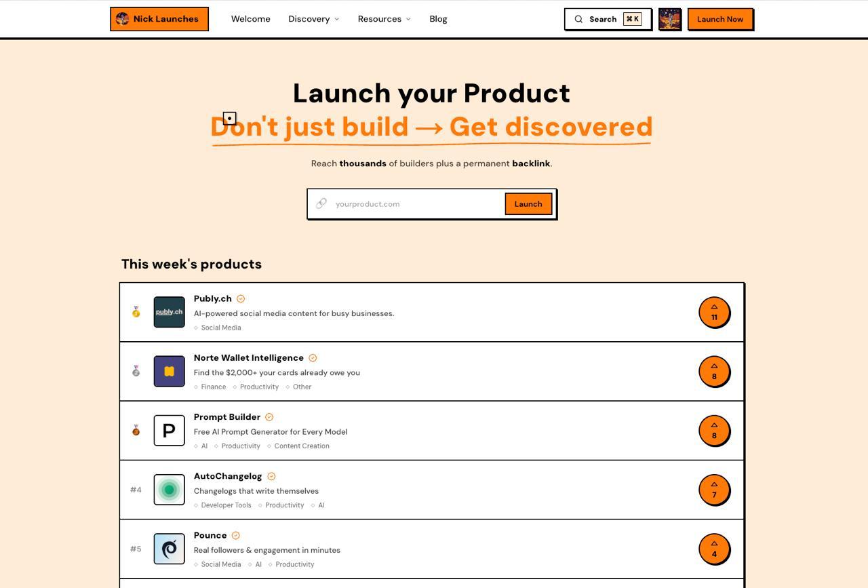The width and height of the screenshot is (868, 588).
Task: Click the #4 rank label
Action: [x=136, y=490]
